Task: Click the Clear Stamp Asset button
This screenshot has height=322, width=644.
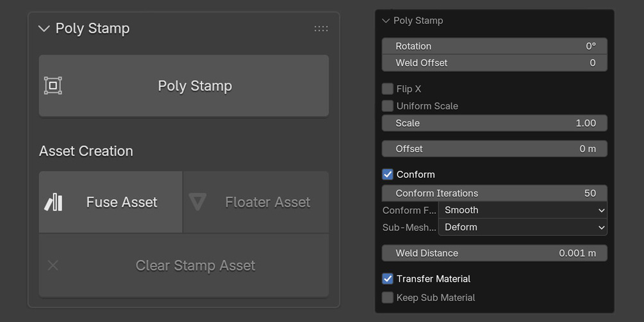Action: point(184,266)
